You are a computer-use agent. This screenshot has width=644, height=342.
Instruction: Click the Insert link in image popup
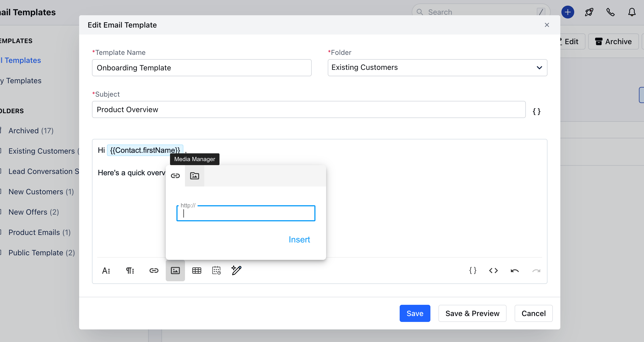coord(299,240)
